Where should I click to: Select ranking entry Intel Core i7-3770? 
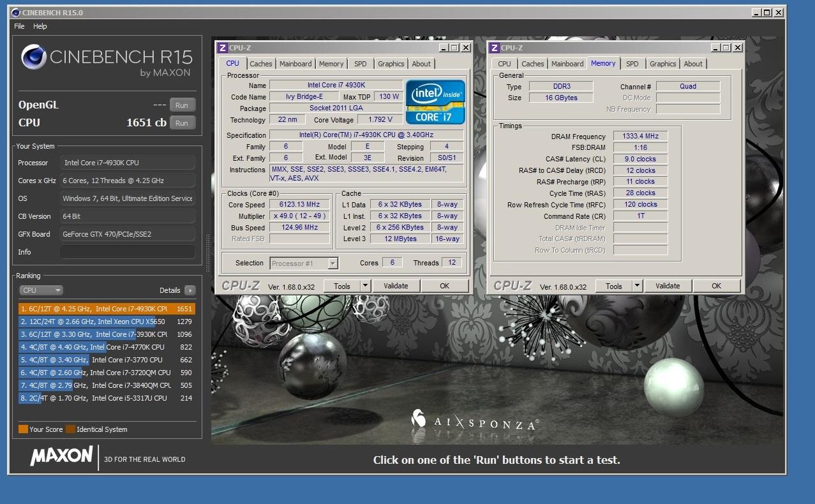pyautogui.click(x=107, y=360)
